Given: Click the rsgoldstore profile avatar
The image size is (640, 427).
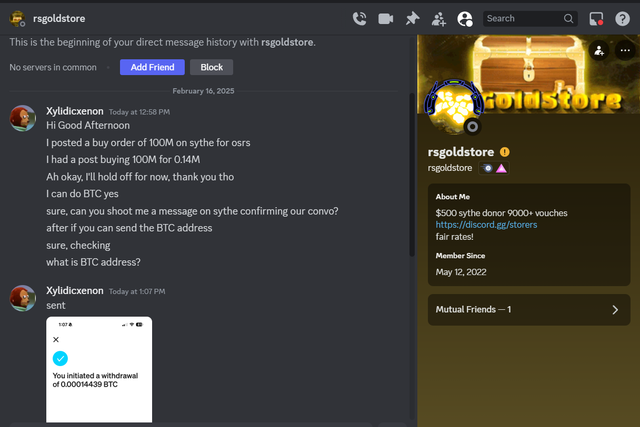Looking at the screenshot, I should (x=454, y=107).
